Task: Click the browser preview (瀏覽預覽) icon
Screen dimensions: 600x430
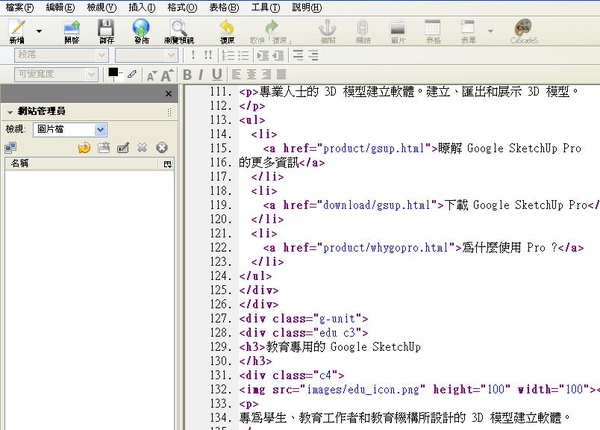Action: pyautogui.click(x=180, y=30)
